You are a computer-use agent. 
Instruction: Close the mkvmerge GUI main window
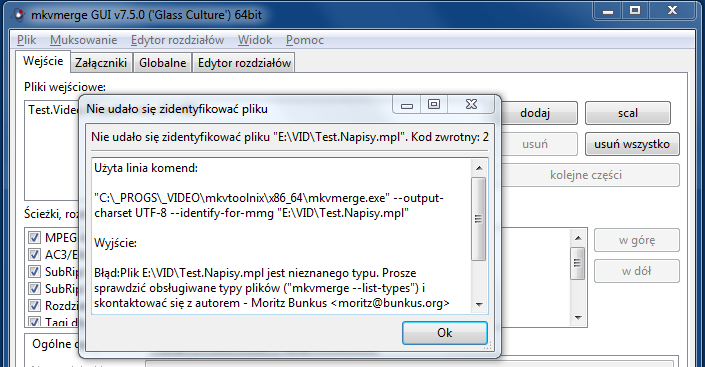[x=672, y=11]
